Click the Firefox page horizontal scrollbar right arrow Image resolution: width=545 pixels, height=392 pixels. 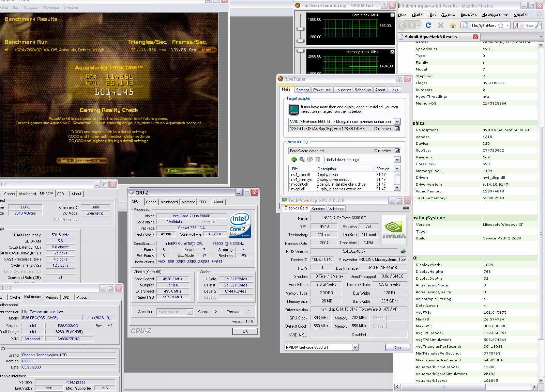534,387
